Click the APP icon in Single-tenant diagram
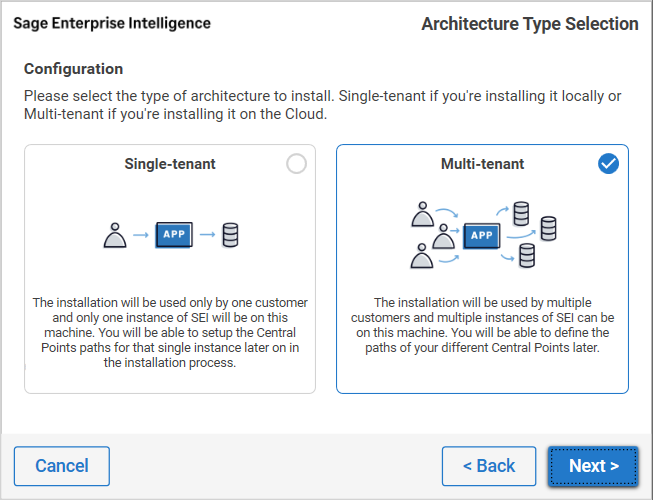 (172, 235)
